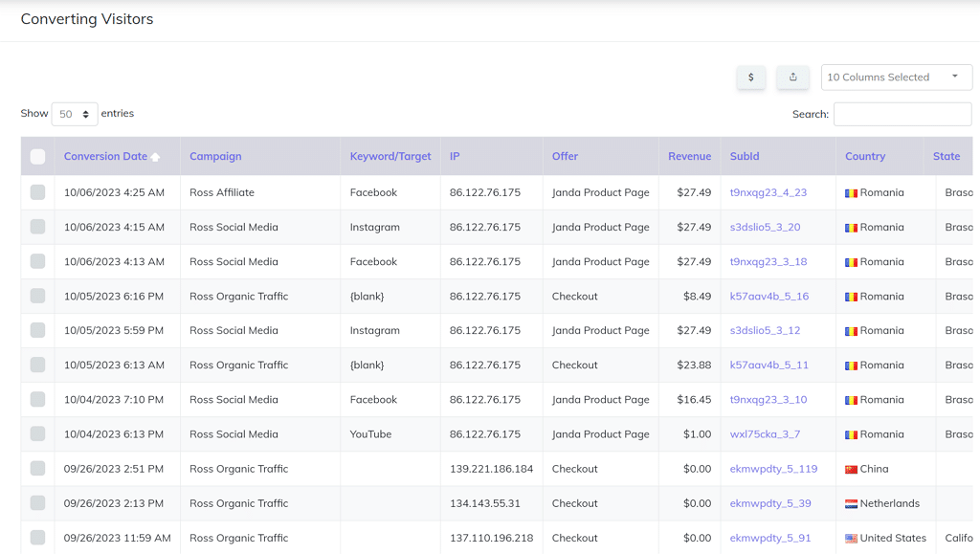Toggle the select-all checkbox in table header
This screenshot has width=980, height=554.
(37, 157)
